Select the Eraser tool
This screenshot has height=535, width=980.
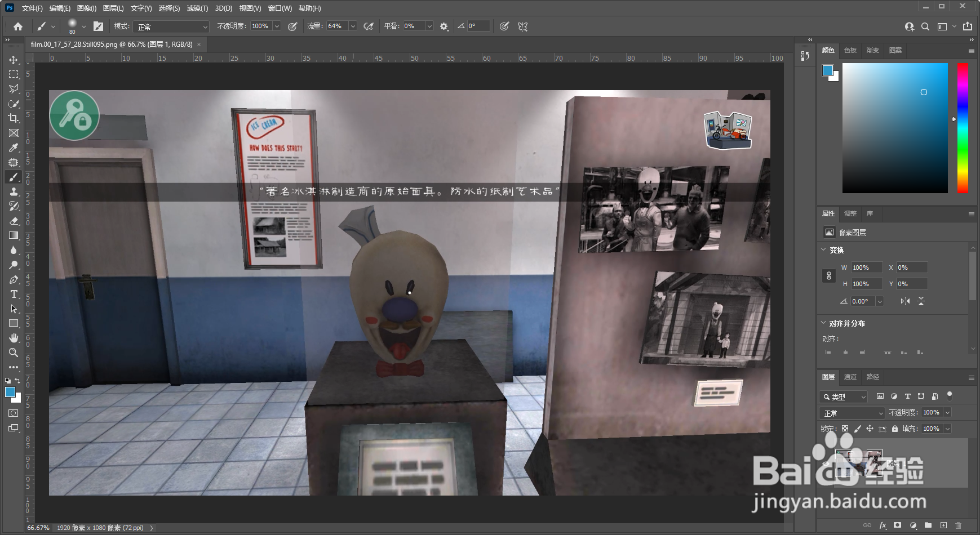click(14, 221)
